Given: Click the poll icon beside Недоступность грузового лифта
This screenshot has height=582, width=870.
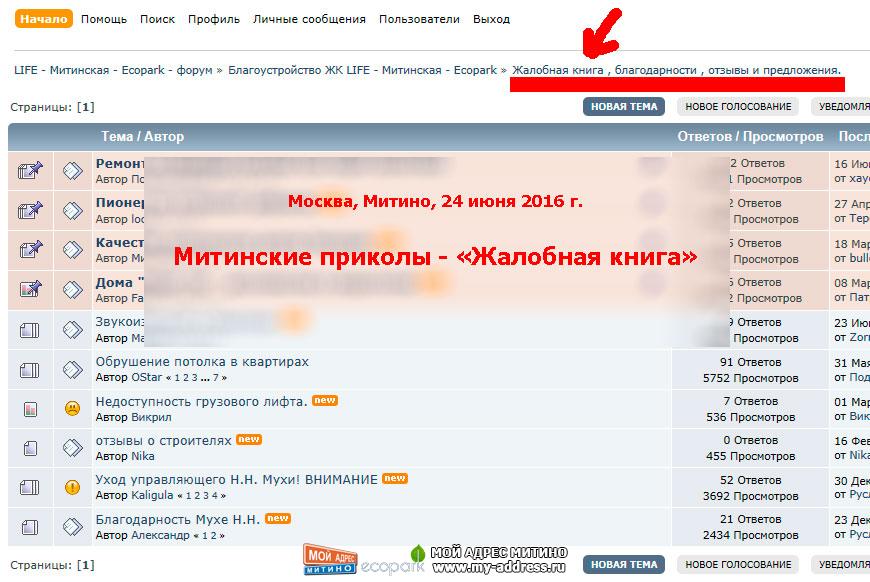Looking at the screenshot, I should 30,409.
